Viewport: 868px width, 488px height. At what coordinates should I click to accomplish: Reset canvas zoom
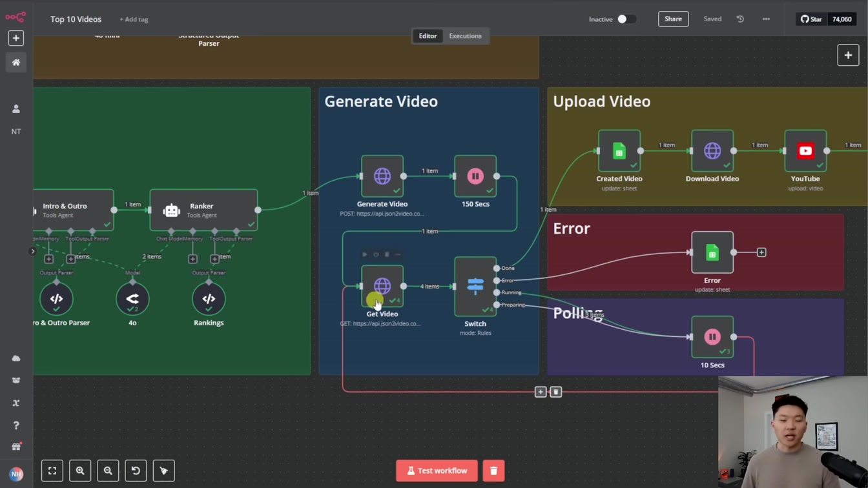(x=136, y=471)
